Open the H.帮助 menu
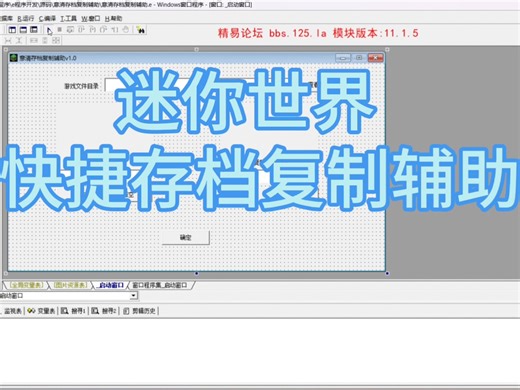520x390 pixels. pyautogui.click(x=113, y=19)
